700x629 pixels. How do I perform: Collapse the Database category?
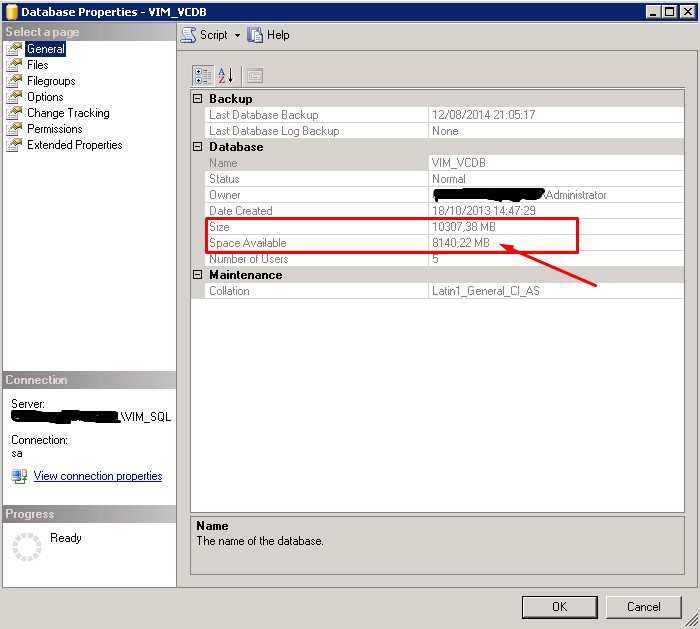pyautogui.click(x=198, y=147)
